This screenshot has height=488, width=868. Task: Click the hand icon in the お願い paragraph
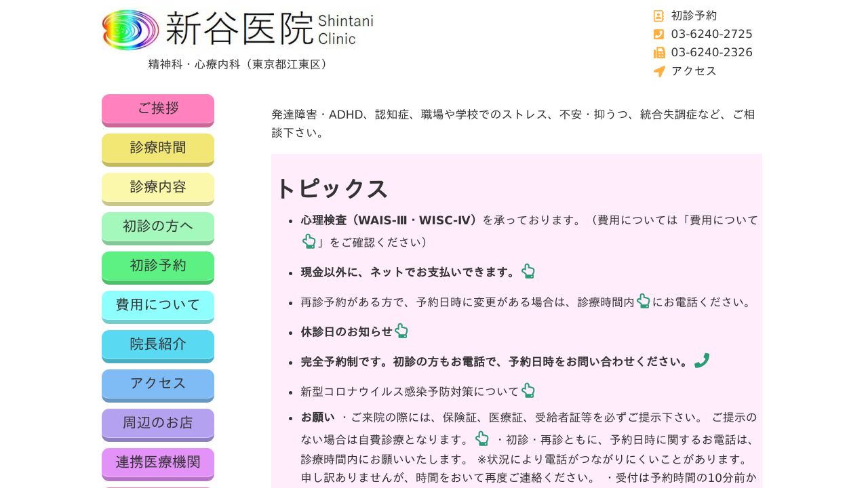(481, 439)
